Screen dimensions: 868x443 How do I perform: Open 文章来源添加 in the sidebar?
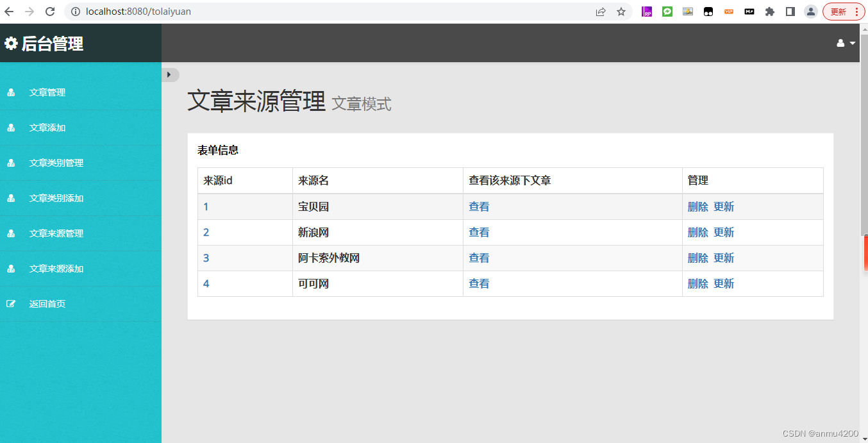[56, 269]
